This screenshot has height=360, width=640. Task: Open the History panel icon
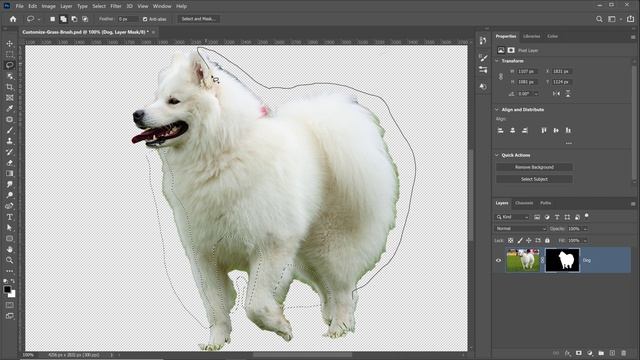483,40
